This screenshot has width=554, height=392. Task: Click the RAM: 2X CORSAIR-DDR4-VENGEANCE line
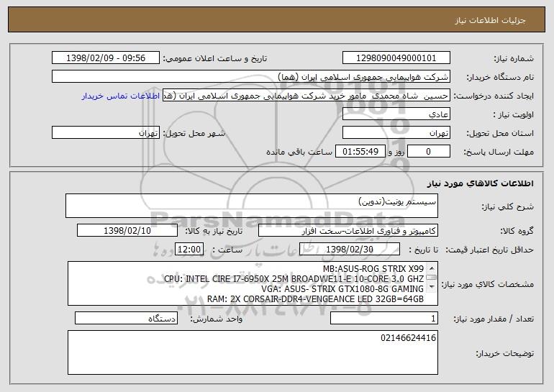tap(315, 299)
